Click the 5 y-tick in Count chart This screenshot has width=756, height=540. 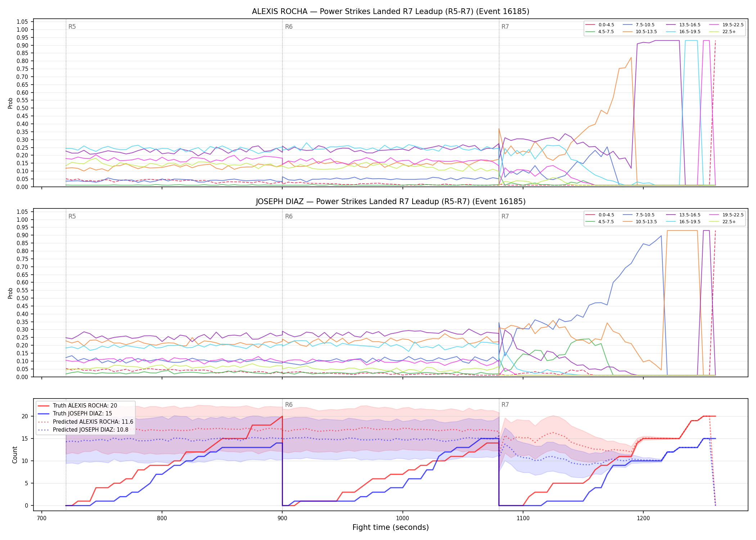click(27, 483)
